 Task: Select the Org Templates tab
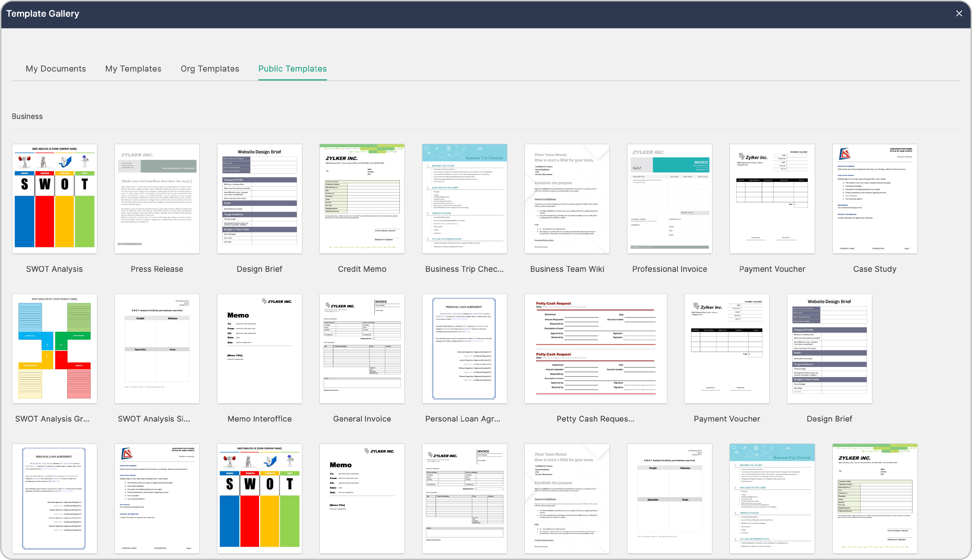tap(210, 68)
